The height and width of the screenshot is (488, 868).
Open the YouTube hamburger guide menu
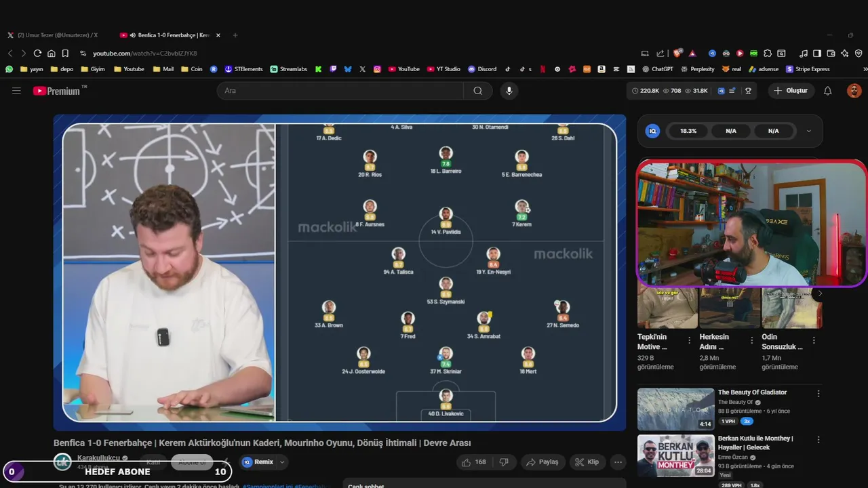point(16,91)
